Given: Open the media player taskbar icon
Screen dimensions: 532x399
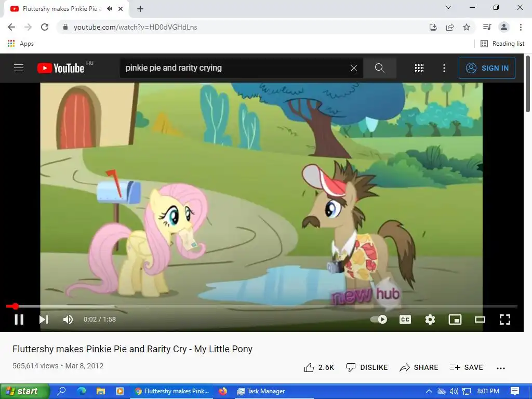Looking at the screenshot, I should pos(120,391).
